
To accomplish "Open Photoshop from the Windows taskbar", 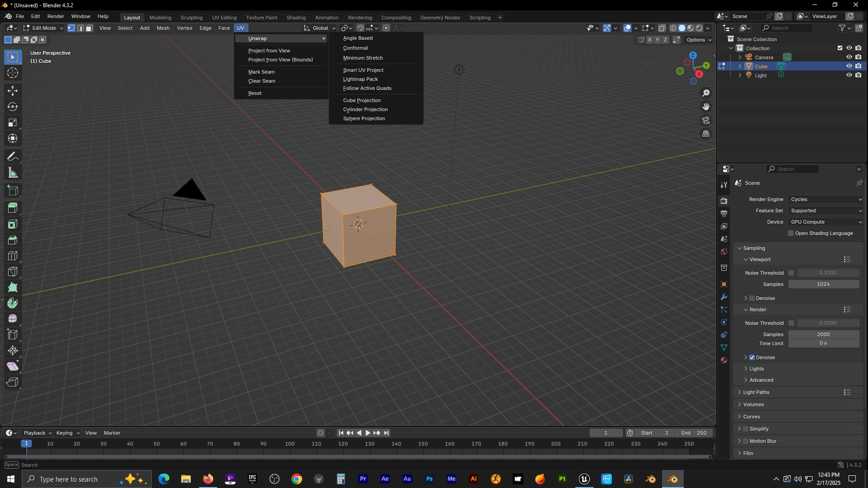I will [x=429, y=479].
